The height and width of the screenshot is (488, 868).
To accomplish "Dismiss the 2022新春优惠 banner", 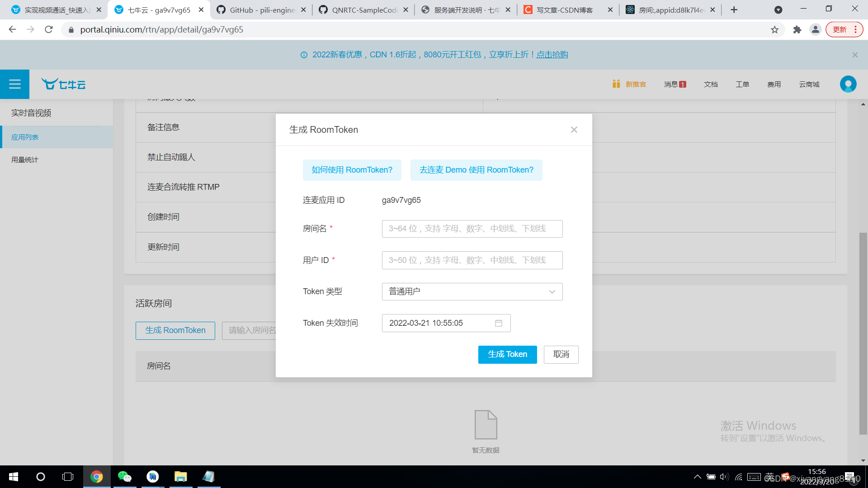I will (x=855, y=55).
